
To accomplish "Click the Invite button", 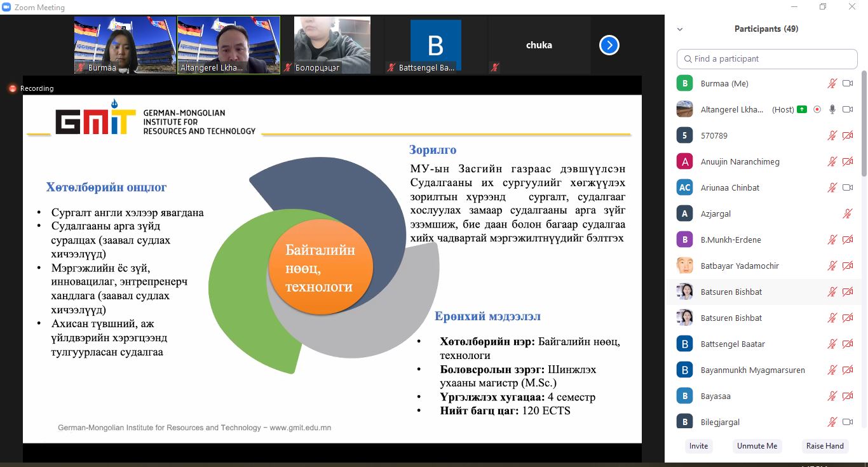I will pos(698,446).
